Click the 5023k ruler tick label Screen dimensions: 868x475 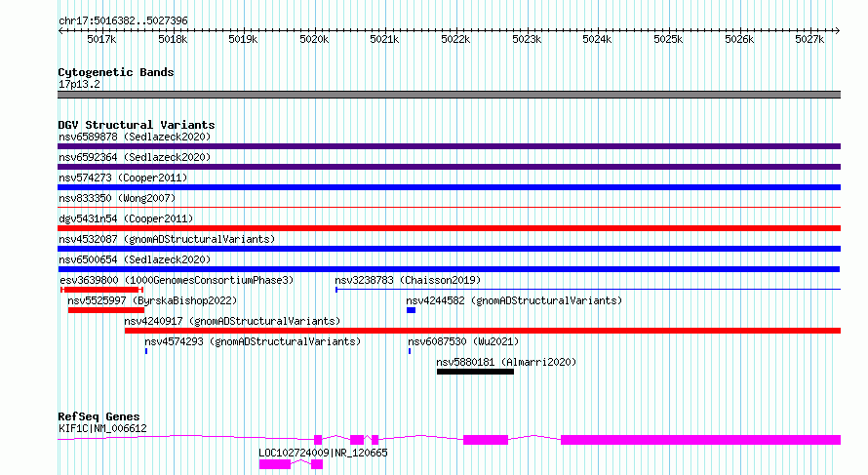pos(527,39)
